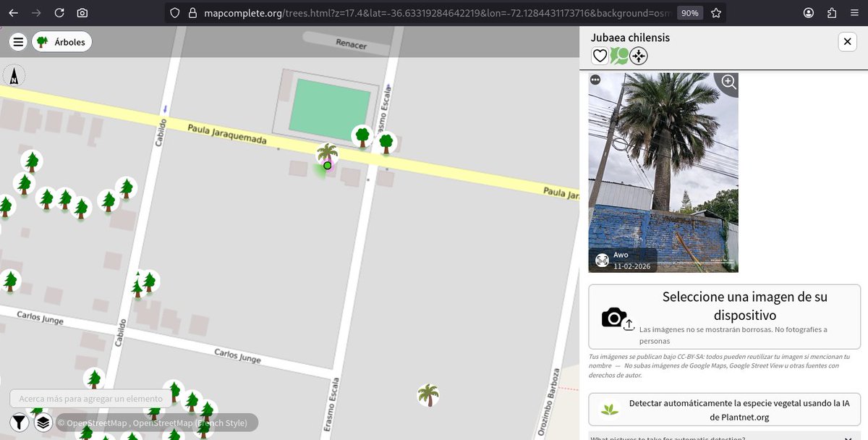Click the Árboles theme button
The height and width of the screenshot is (440, 868).
(61, 42)
